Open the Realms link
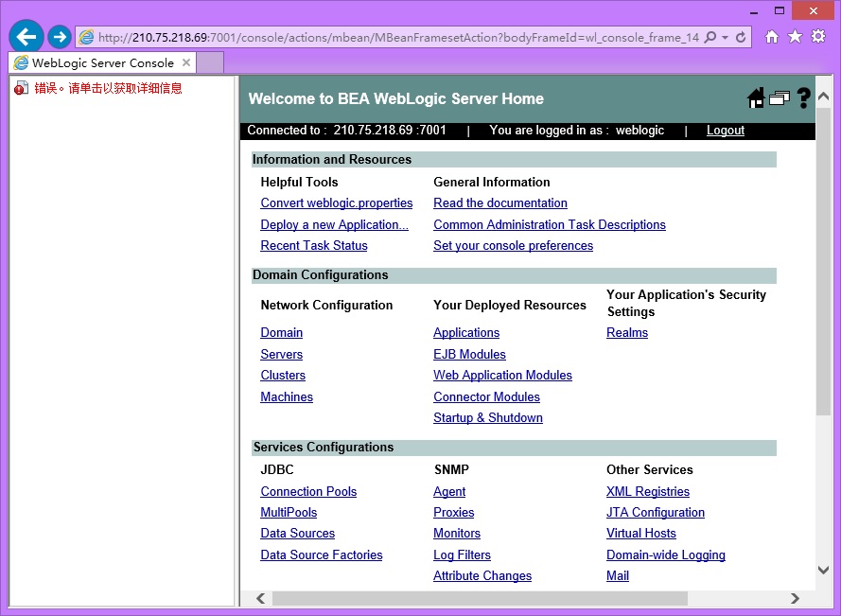 coord(627,333)
